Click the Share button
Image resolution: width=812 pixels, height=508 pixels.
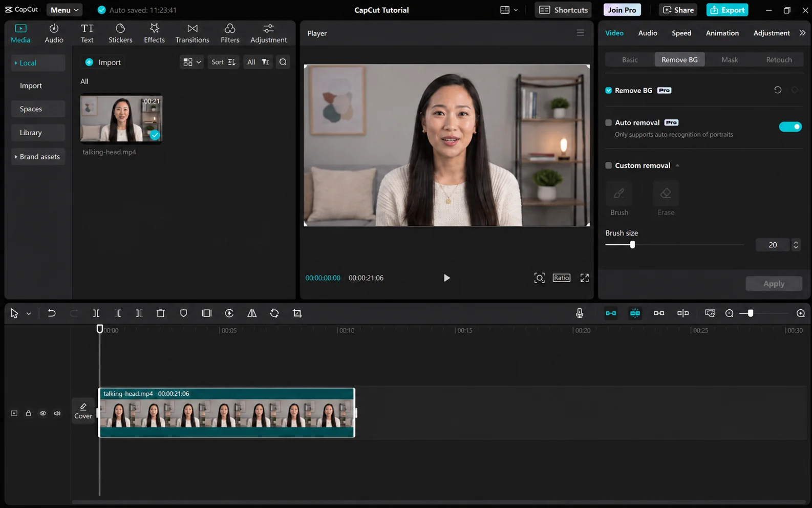pos(678,10)
